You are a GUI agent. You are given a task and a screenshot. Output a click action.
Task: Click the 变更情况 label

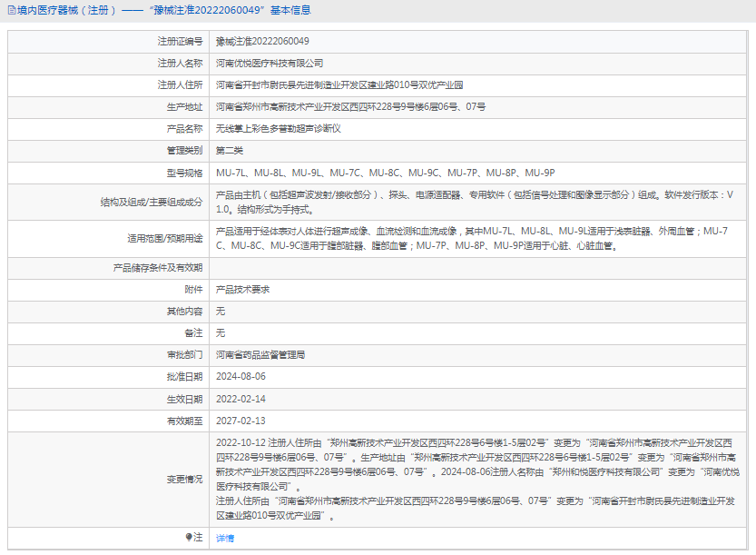pyautogui.click(x=184, y=480)
